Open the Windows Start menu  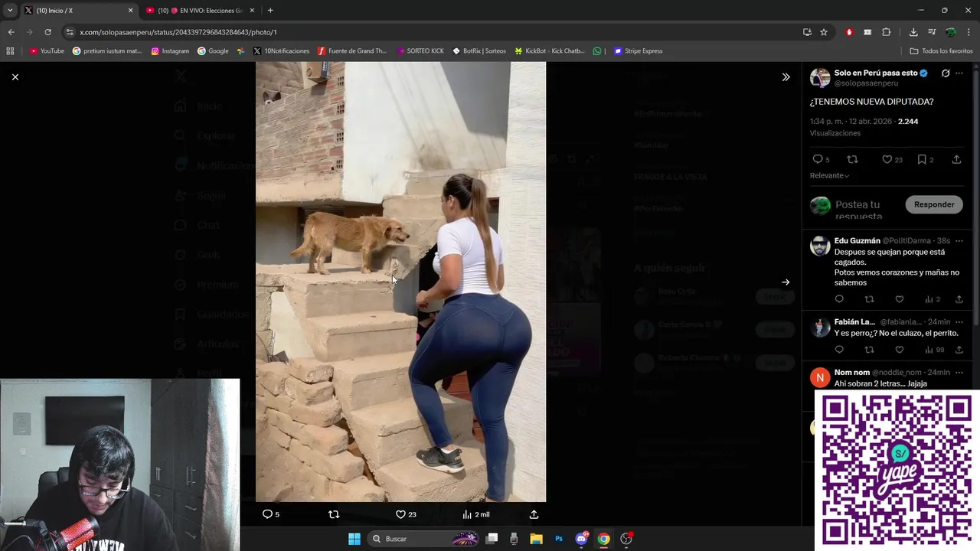(x=354, y=539)
